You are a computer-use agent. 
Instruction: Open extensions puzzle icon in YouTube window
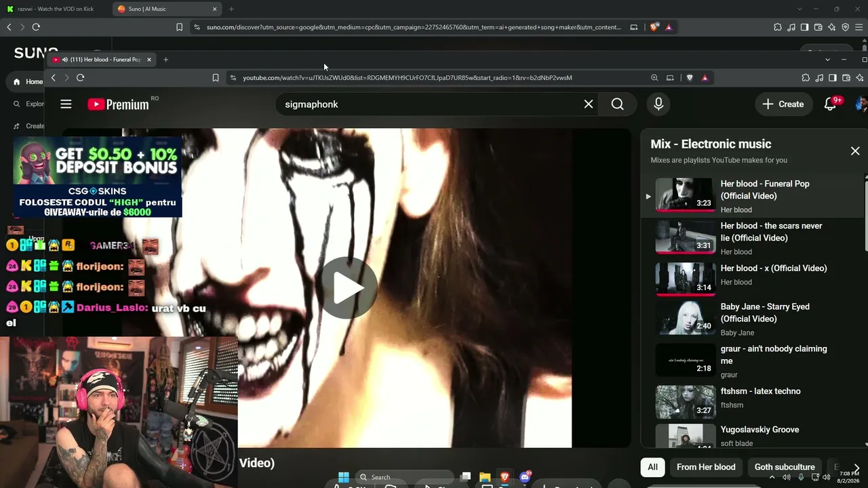(x=806, y=78)
